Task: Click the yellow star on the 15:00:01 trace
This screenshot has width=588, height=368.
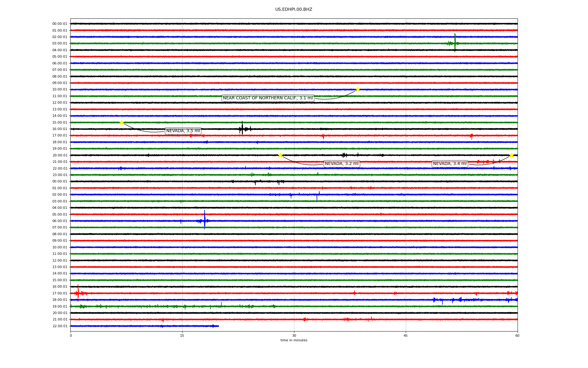Action: pos(122,122)
